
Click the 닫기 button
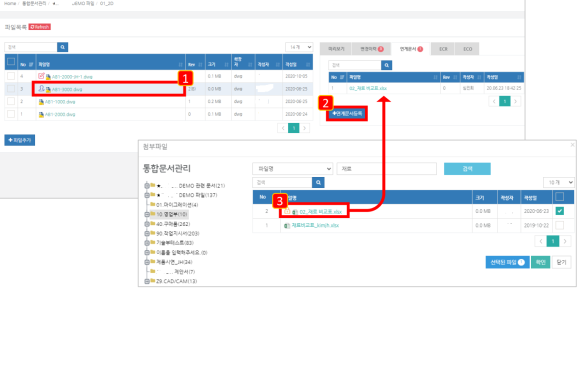(561, 262)
